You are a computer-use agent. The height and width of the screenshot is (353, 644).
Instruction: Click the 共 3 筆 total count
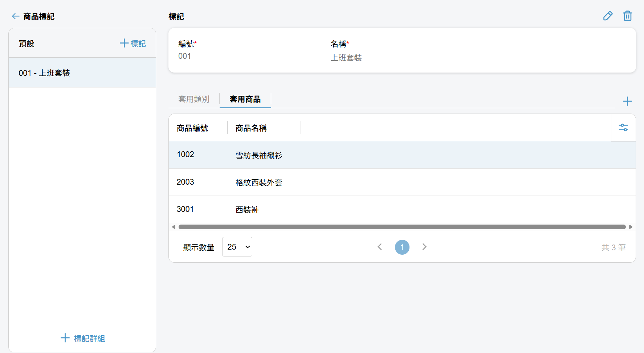coord(614,247)
